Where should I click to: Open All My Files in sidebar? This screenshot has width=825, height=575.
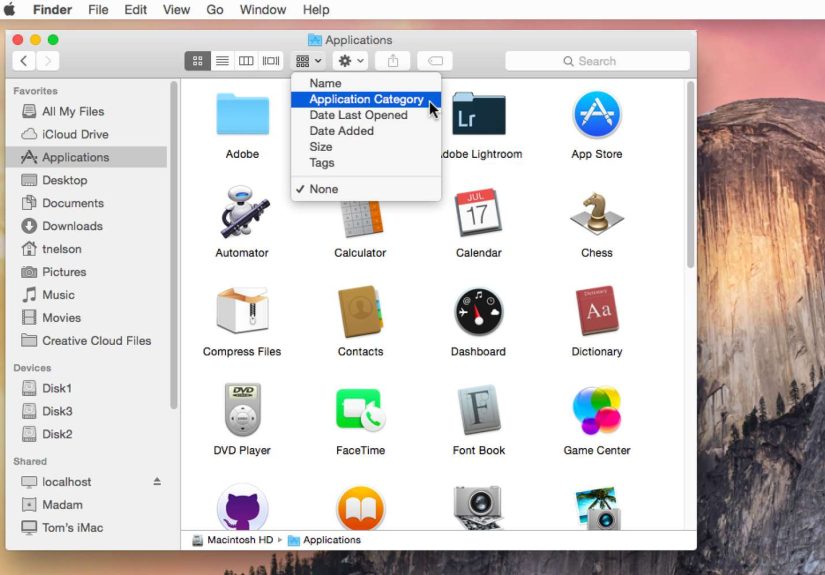(x=87, y=112)
